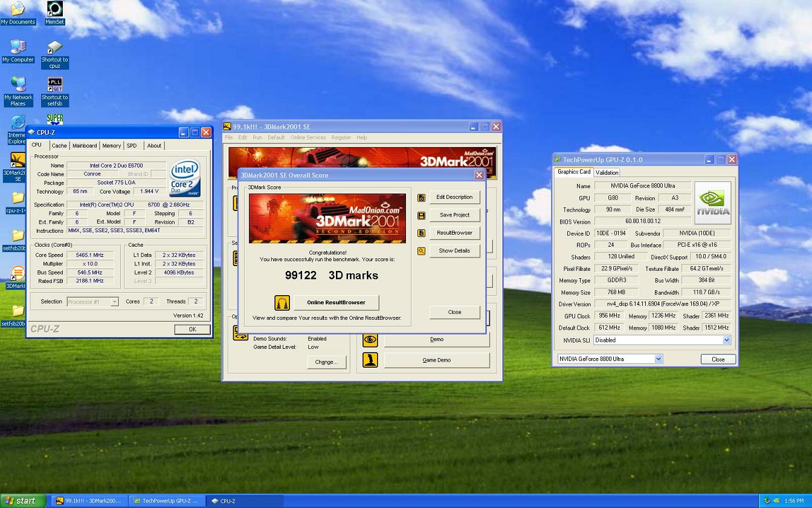The image size is (812, 508).
Task: Click the CPU-Z title bar icon
Action: pos(31,132)
